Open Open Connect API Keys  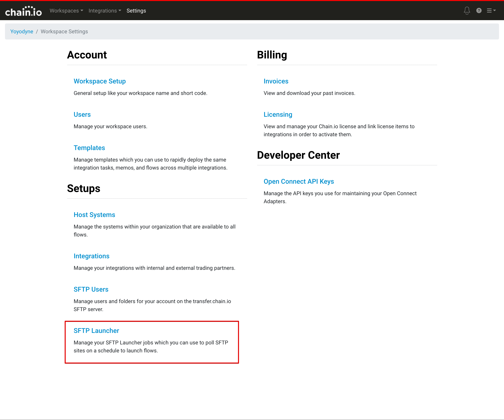(299, 181)
